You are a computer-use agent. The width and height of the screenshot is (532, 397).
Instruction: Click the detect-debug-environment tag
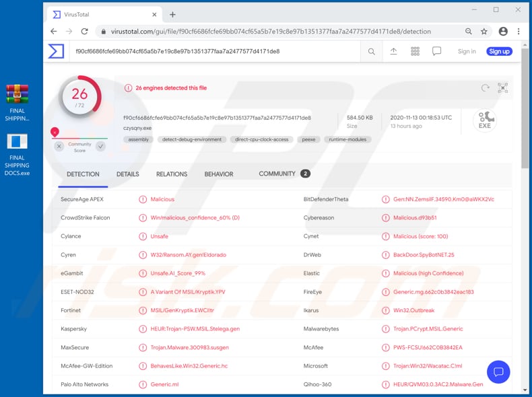pyautogui.click(x=192, y=140)
